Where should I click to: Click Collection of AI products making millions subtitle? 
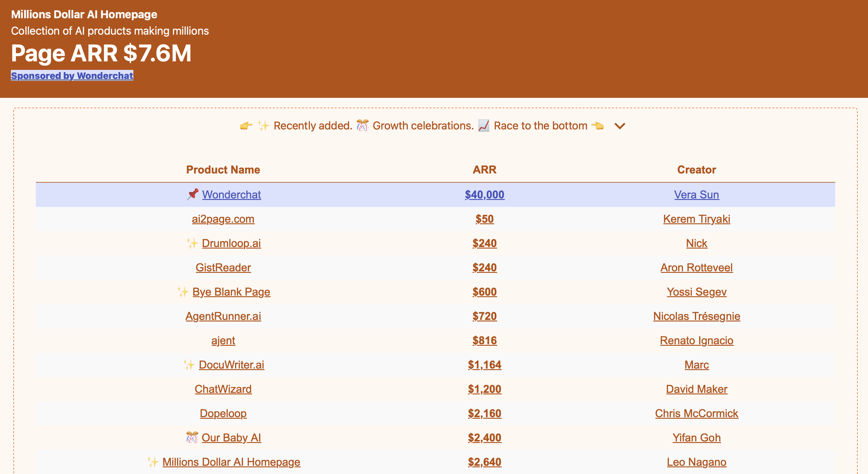tap(110, 31)
